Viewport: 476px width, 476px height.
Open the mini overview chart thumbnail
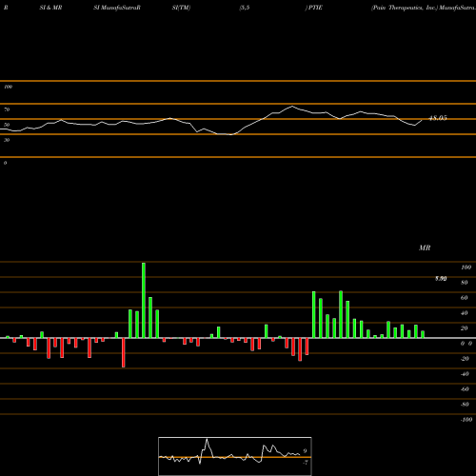235,456
